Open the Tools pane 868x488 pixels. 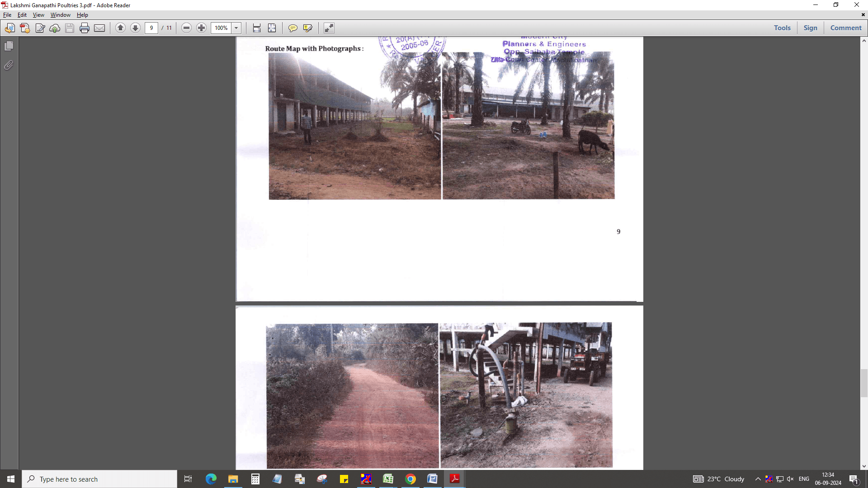(782, 28)
